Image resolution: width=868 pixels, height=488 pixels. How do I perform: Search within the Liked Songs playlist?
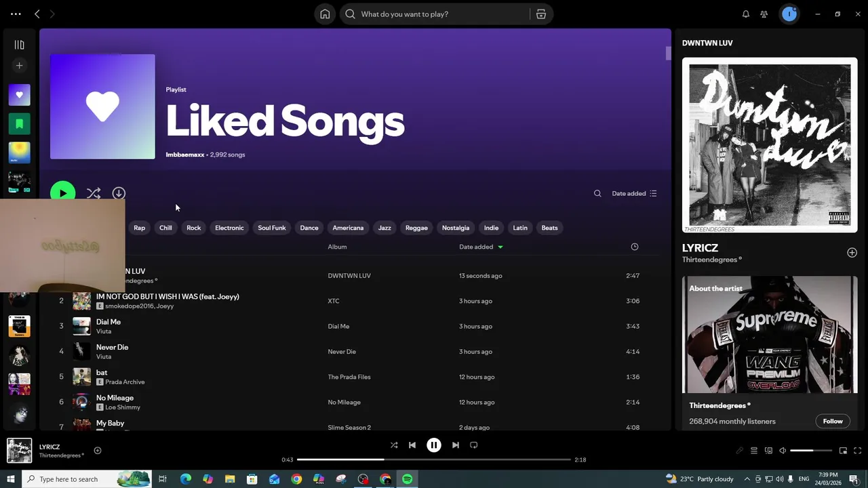(597, 193)
